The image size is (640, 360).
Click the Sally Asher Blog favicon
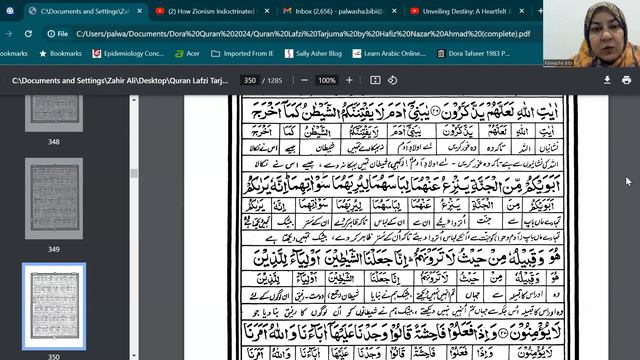[x=289, y=53]
